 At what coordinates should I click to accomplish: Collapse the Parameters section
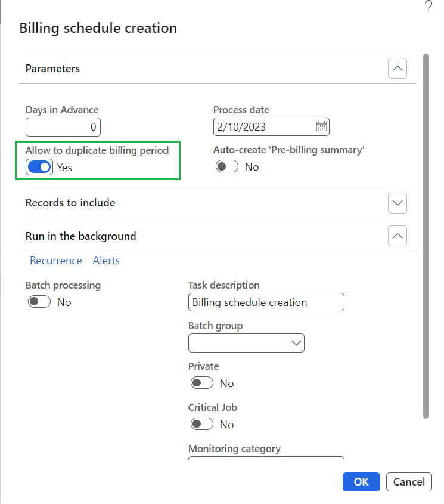tap(398, 69)
